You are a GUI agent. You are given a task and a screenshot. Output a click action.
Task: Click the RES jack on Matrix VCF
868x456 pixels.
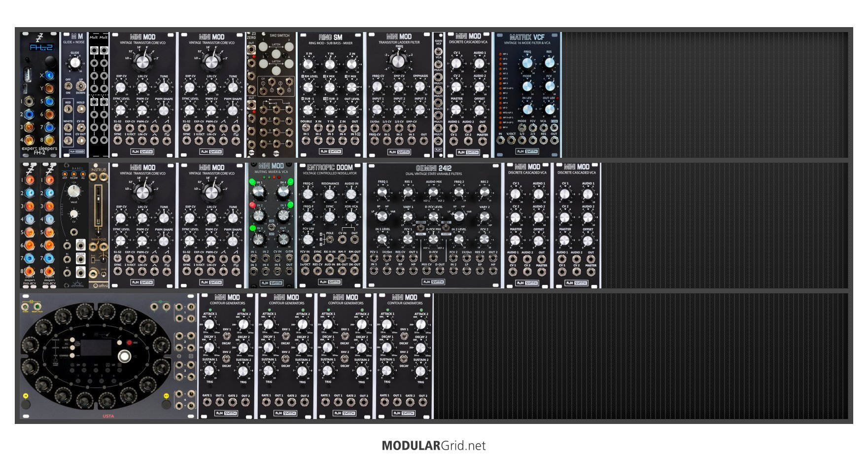pyautogui.click(x=543, y=140)
